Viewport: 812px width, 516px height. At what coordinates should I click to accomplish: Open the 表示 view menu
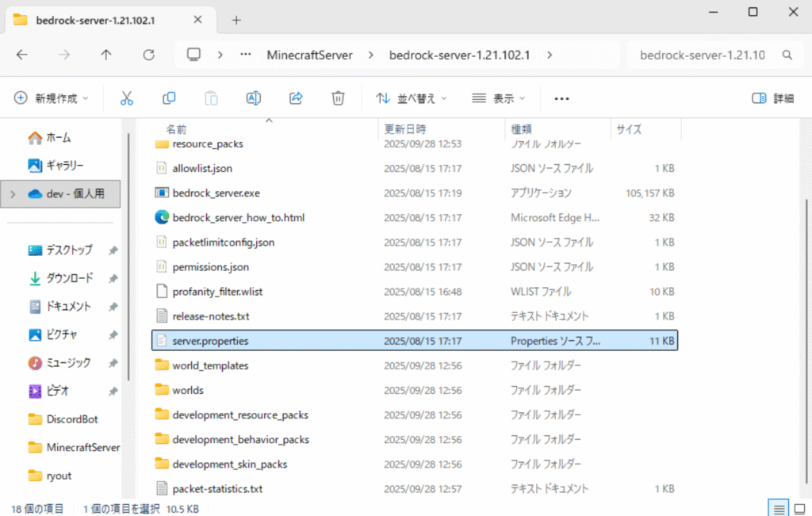(x=499, y=98)
